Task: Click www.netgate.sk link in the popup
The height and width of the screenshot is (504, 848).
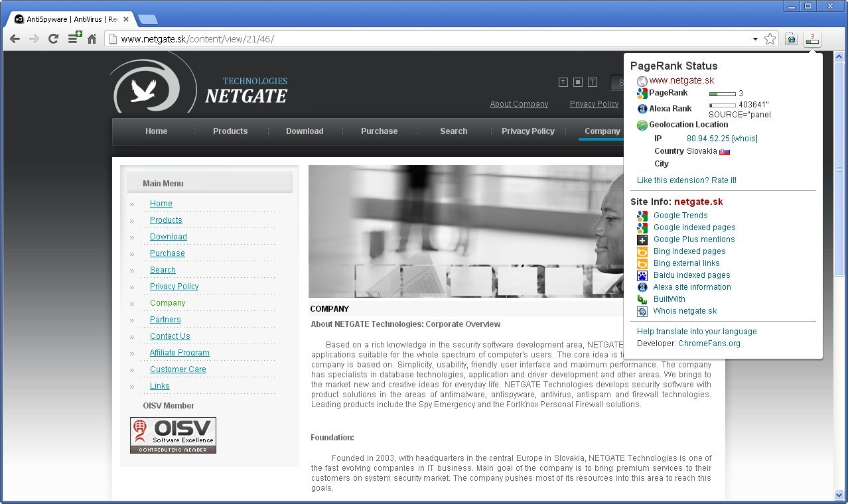Action: click(681, 81)
